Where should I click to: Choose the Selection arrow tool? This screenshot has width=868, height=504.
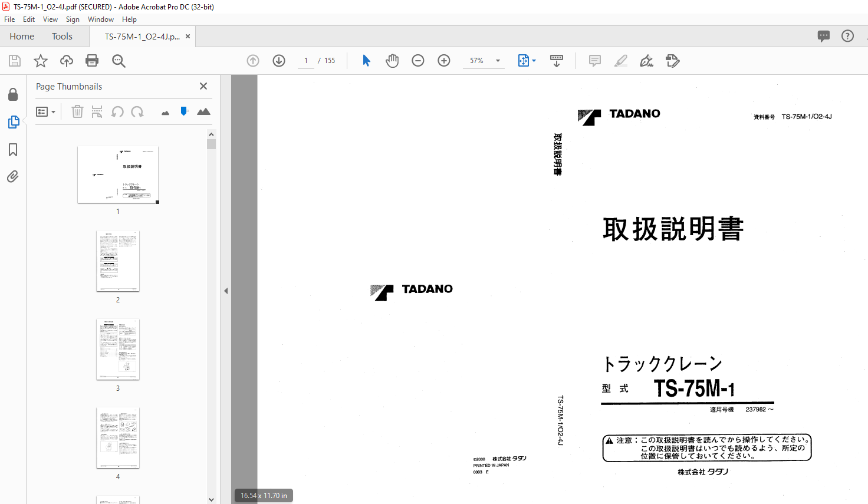tap(366, 61)
